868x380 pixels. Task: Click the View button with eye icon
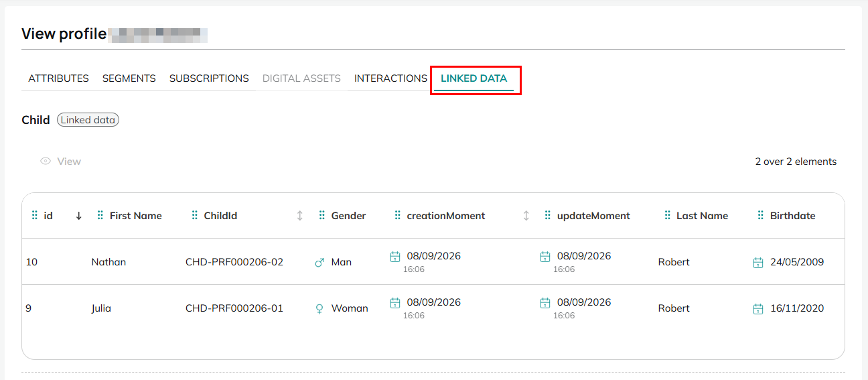click(x=60, y=162)
